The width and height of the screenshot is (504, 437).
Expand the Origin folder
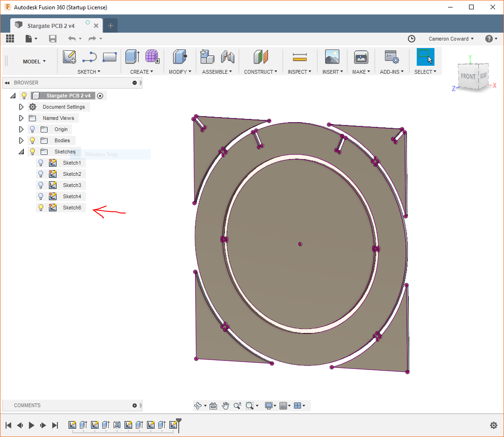pos(21,129)
